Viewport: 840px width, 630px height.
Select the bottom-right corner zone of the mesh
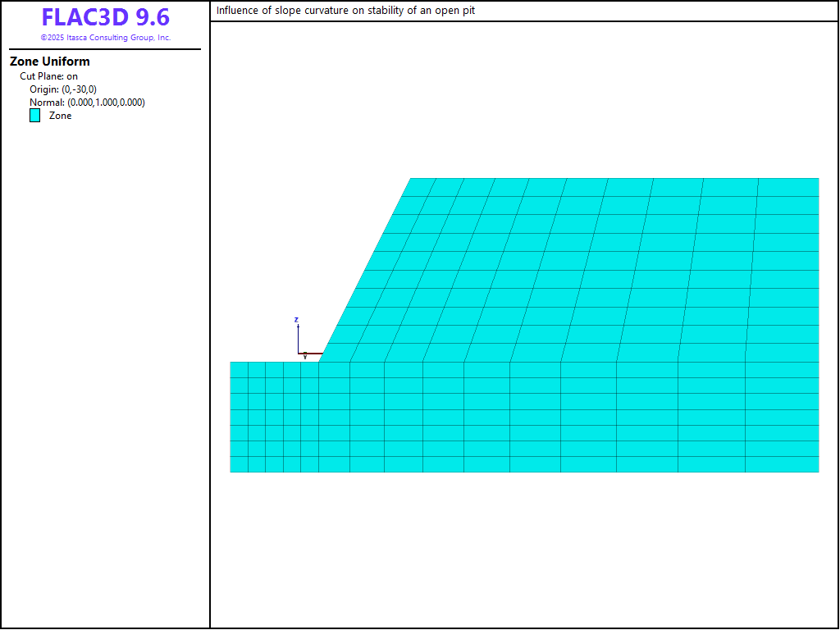click(x=781, y=464)
